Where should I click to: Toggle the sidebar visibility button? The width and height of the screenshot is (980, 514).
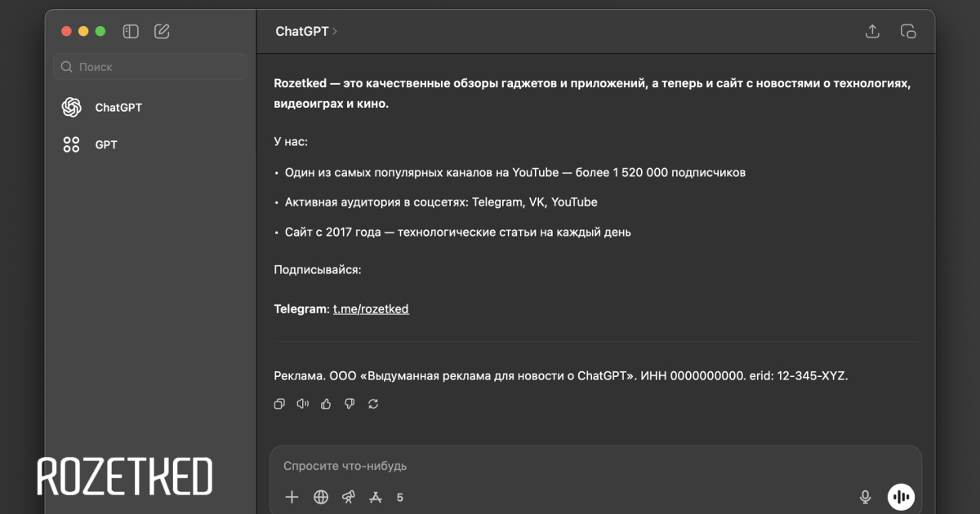tap(131, 32)
